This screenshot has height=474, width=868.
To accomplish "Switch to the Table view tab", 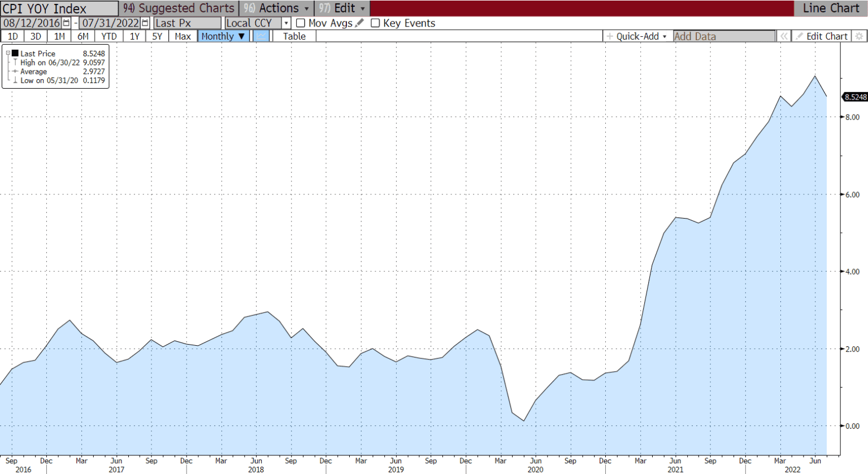I will 294,36.
